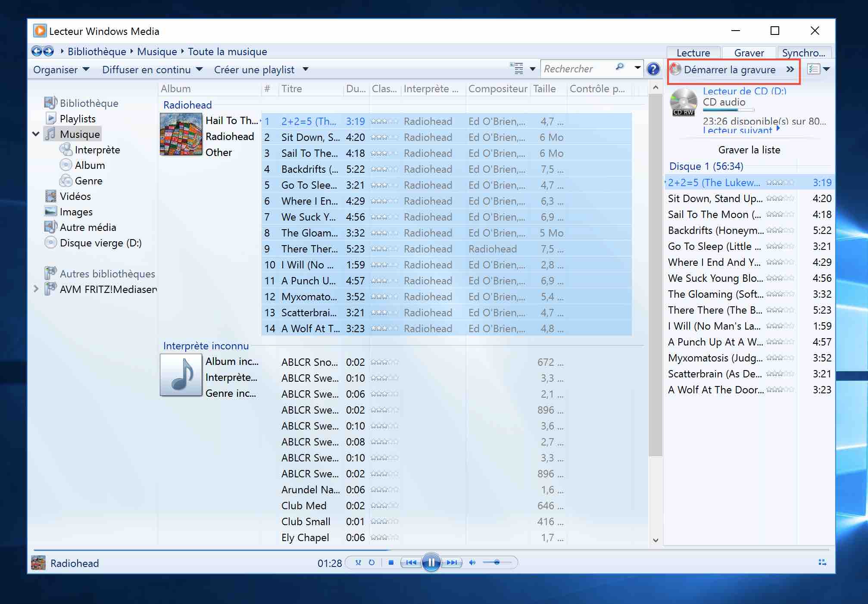Mute the sound with the speaker icon
868x604 pixels.
(x=472, y=563)
